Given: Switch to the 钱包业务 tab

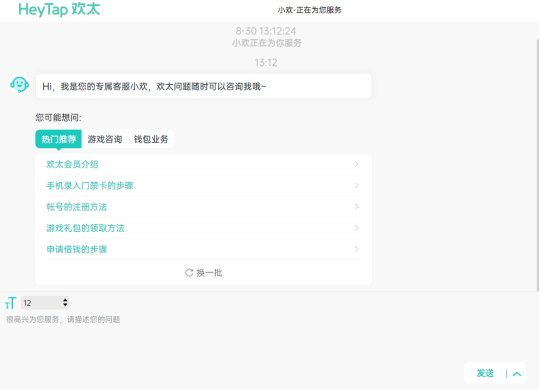Looking at the screenshot, I should tap(151, 139).
